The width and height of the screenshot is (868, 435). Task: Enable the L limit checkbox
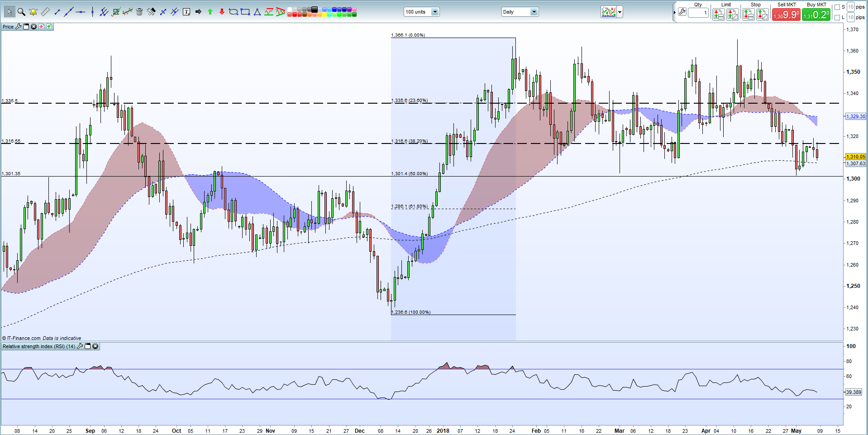pyautogui.click(x=837, y=18)
